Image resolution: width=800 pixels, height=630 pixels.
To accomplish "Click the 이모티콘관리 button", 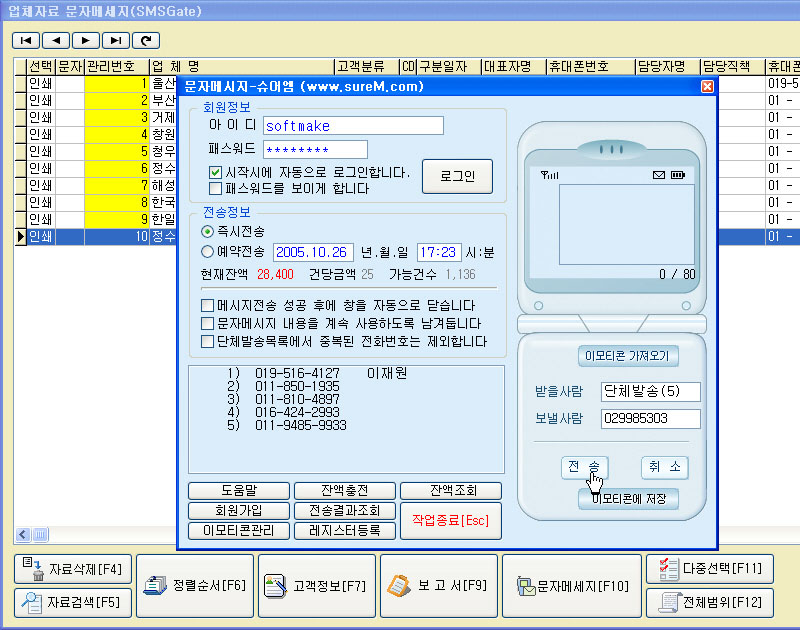I will click(239, 531).
